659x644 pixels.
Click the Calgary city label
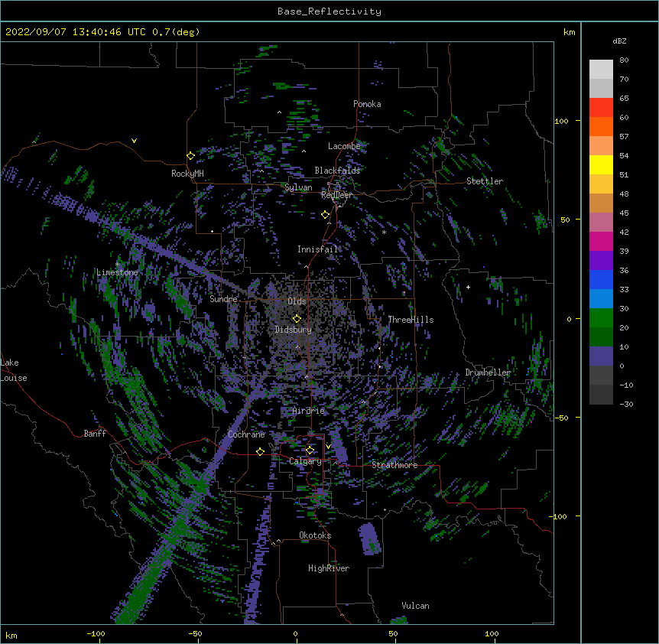pos(306,461)
